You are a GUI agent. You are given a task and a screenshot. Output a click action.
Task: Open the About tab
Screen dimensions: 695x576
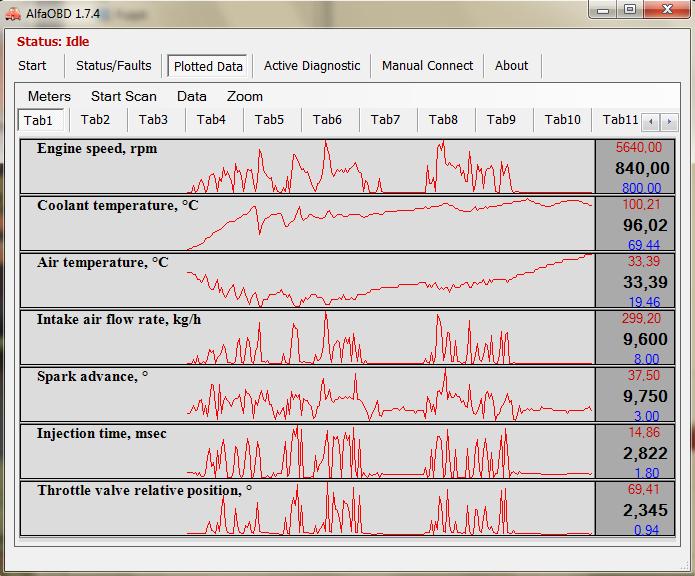click(511, 66)
